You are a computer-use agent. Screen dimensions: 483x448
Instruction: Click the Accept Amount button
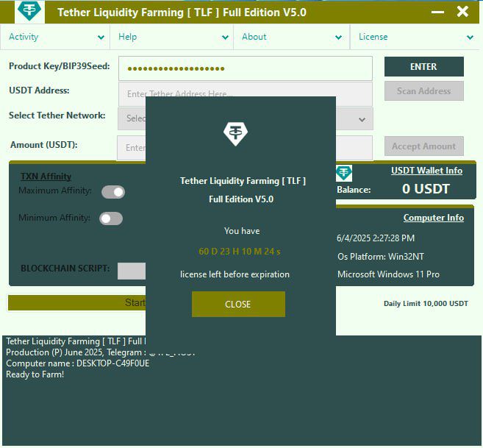423,146
